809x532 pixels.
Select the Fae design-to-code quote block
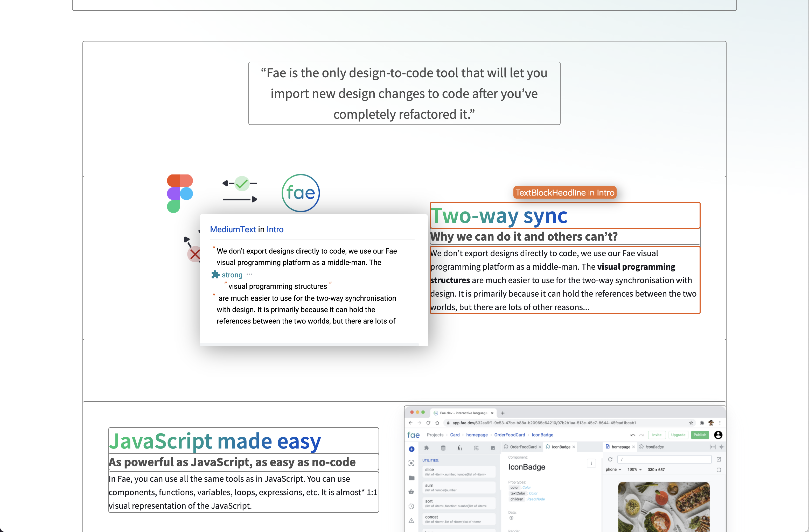[405, 93]
